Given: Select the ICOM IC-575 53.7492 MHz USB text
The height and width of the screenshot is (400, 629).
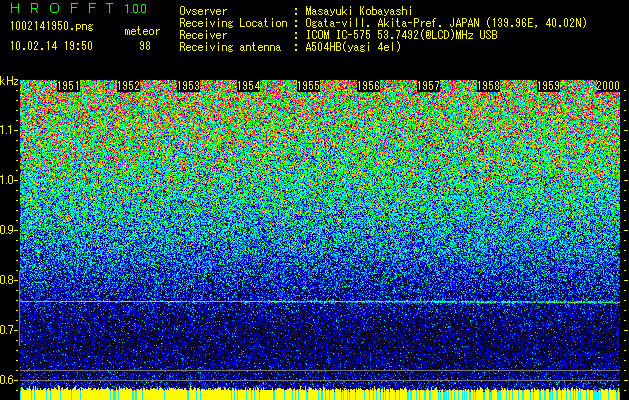Looking at the screenshot, I should pyautogui.click(x=401, y=35).
